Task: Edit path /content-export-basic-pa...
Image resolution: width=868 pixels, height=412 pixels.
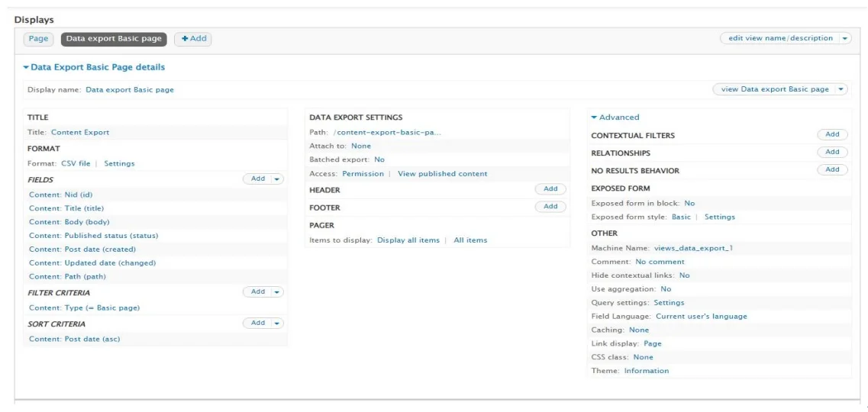Action: point(388,133)
